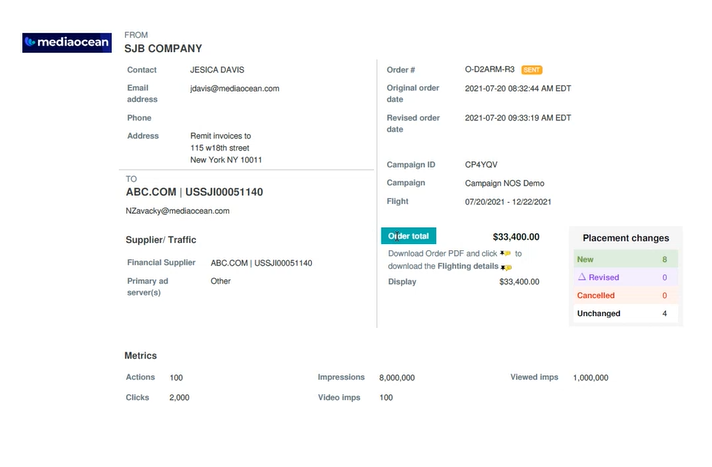This screenshot has width=712, height=467.
Task: Click the Impressions value 8,000,000
Action: [397, 378]
